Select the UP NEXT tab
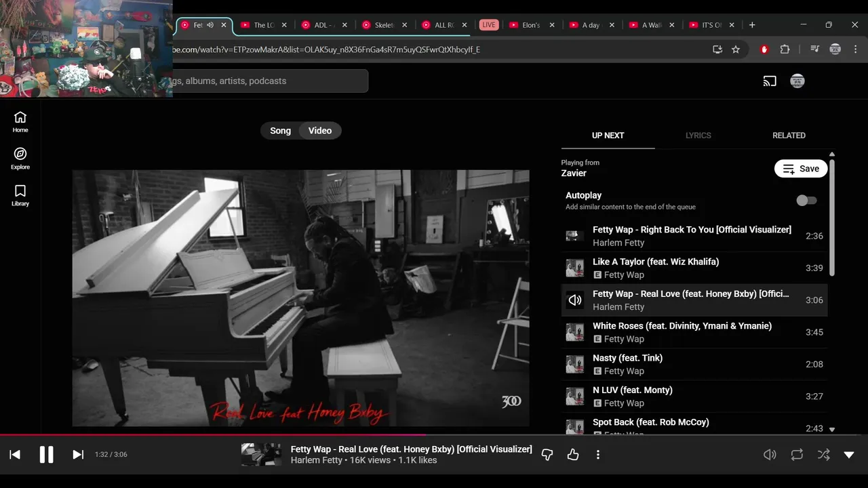The width and height of the screenshot is (868, 488). (608, 136)
